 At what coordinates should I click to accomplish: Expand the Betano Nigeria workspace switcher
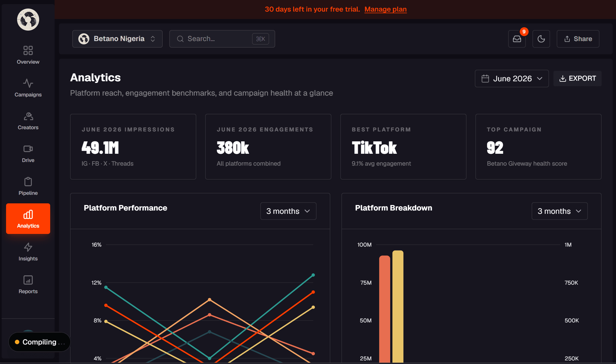coord(117,39)
